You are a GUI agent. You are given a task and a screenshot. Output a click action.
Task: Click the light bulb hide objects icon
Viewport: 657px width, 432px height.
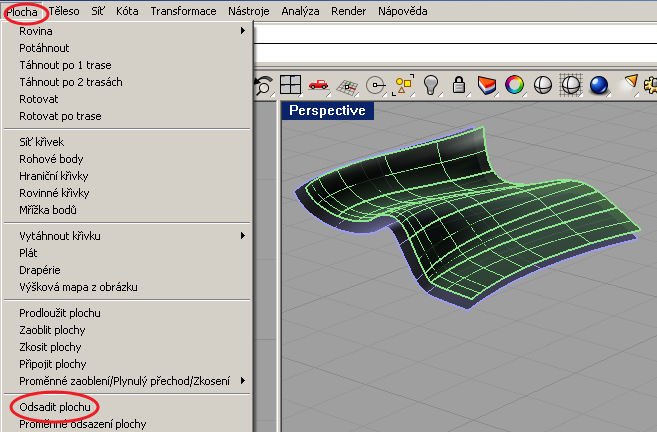pos(431,85)
